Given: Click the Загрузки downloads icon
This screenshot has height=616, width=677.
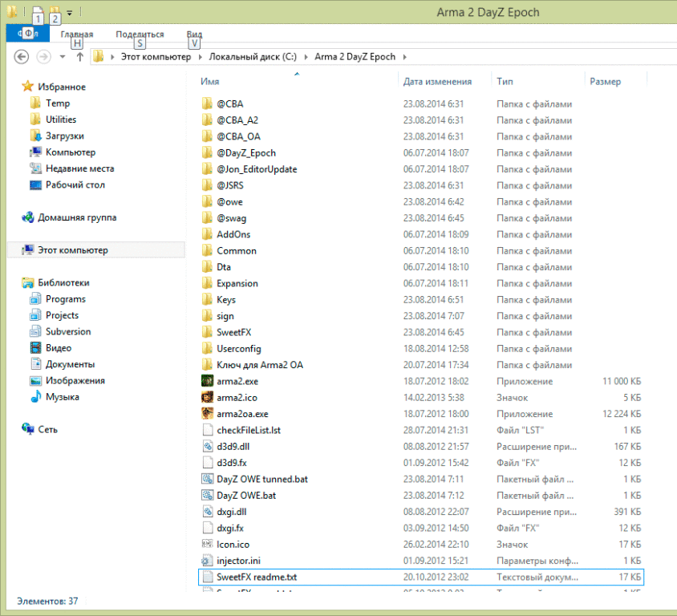Looking at the screenshot, I should [35, 136].
